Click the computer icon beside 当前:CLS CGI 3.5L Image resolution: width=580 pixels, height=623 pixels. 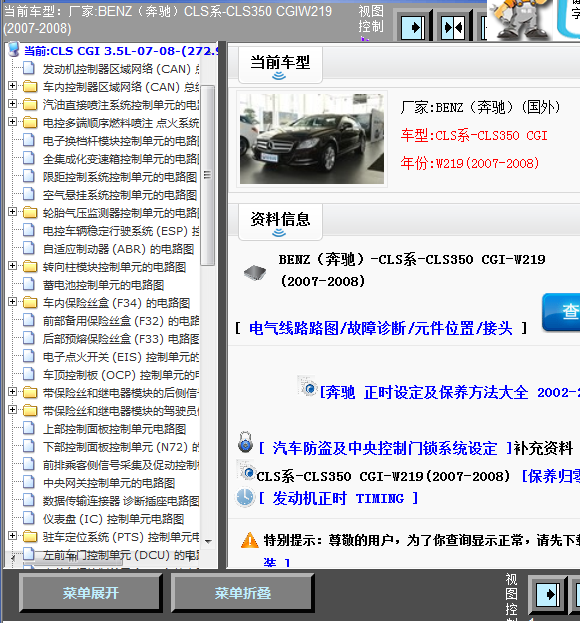point(14,50)
